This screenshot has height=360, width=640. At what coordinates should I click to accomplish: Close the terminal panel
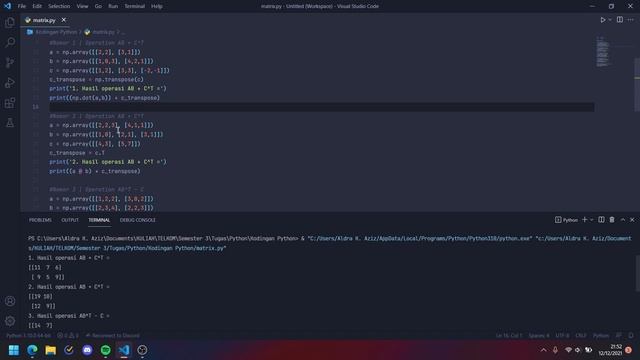coord(632,220)
